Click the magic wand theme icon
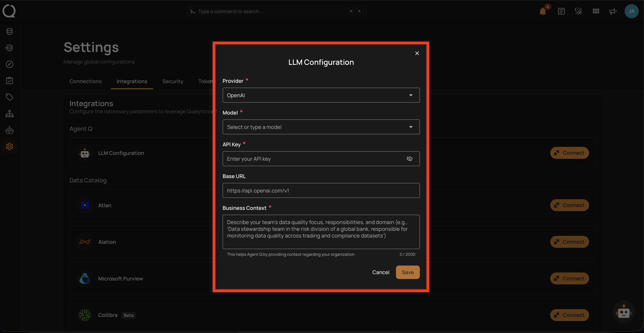This screenshot has height=333, width=644. click(578, 11)
